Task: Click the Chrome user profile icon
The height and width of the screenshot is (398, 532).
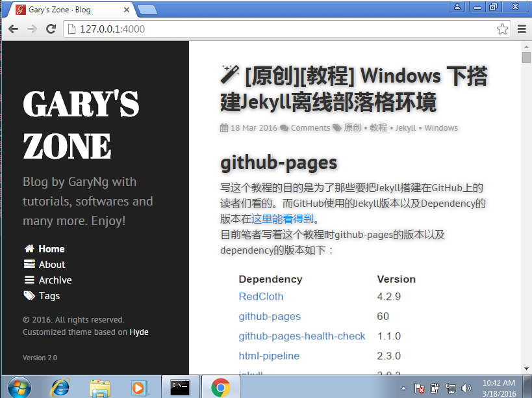Action: pos(457,7)
